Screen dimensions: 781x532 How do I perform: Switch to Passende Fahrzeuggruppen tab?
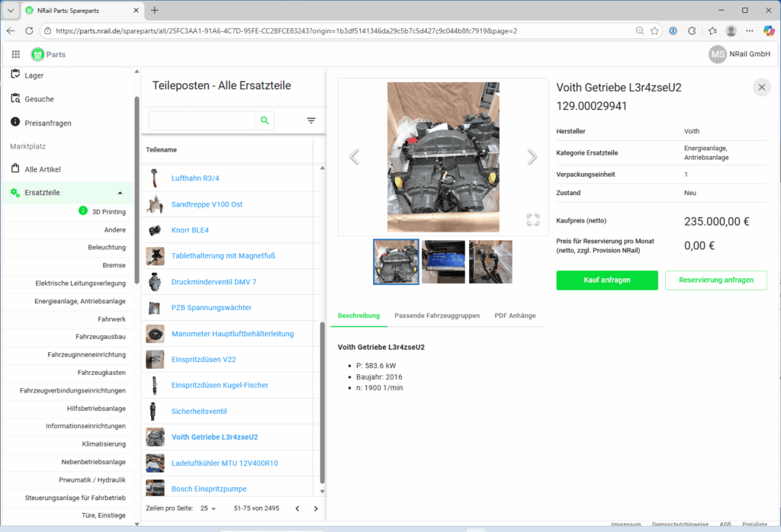437,316
